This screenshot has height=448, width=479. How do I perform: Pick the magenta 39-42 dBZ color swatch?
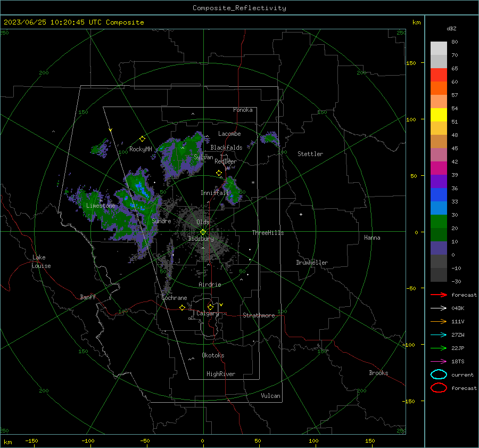(x=439, y=168)
